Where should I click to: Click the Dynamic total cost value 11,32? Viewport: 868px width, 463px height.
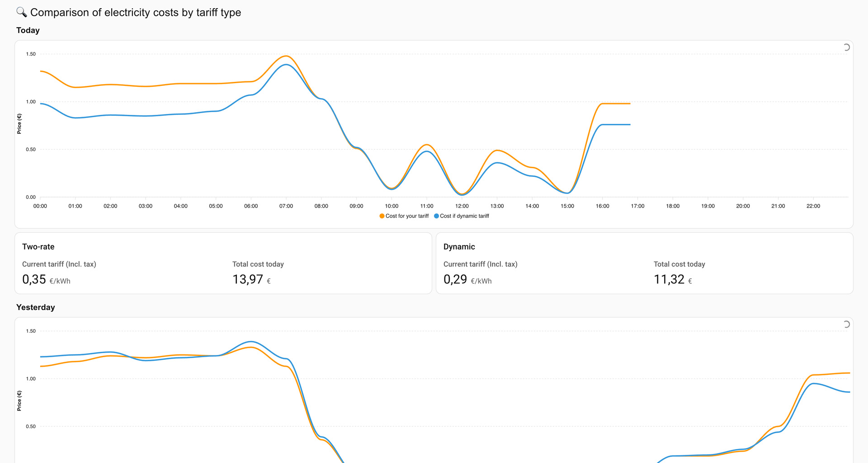[x=669, y=279]
